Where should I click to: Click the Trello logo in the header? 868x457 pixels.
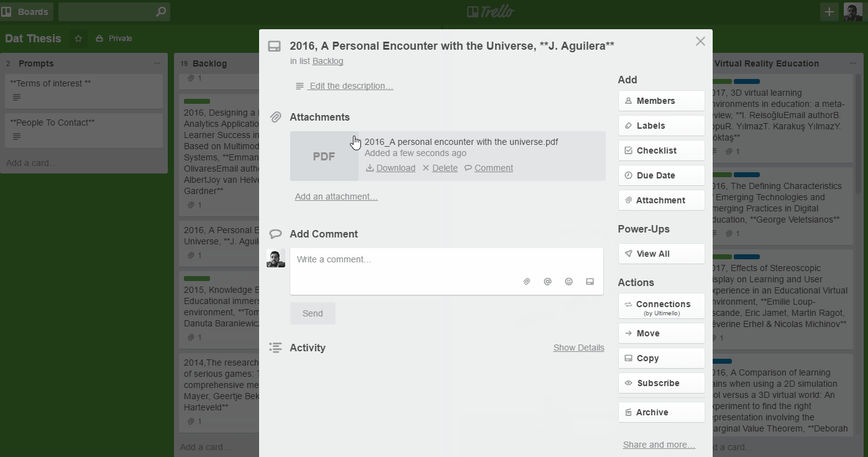click(490, 11)
